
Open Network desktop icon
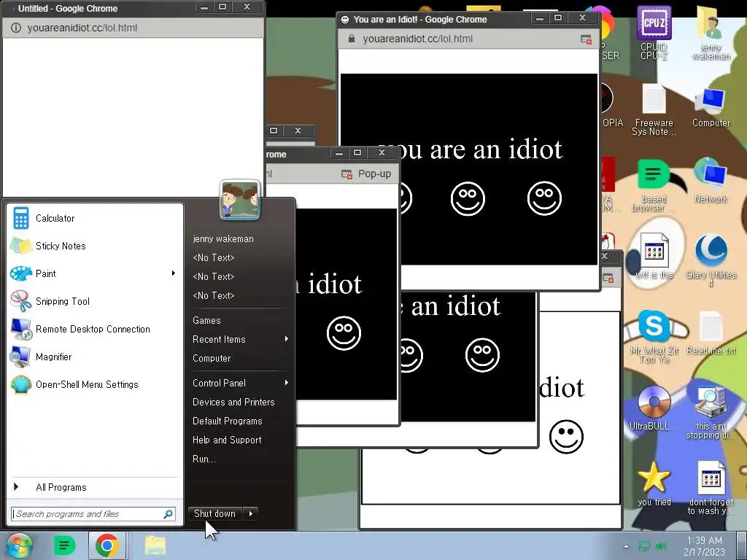pos(711,180)
